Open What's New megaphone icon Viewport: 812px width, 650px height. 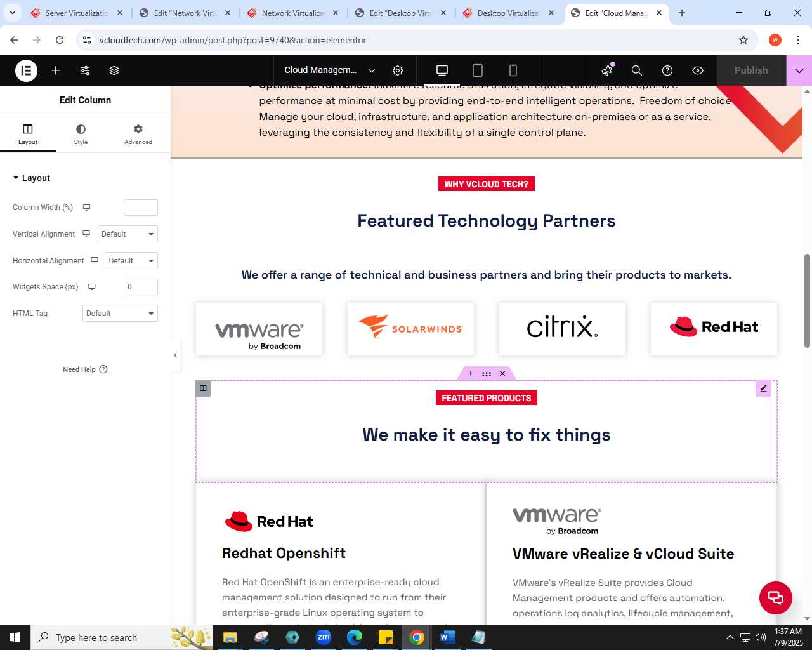[x=608, y=70]
